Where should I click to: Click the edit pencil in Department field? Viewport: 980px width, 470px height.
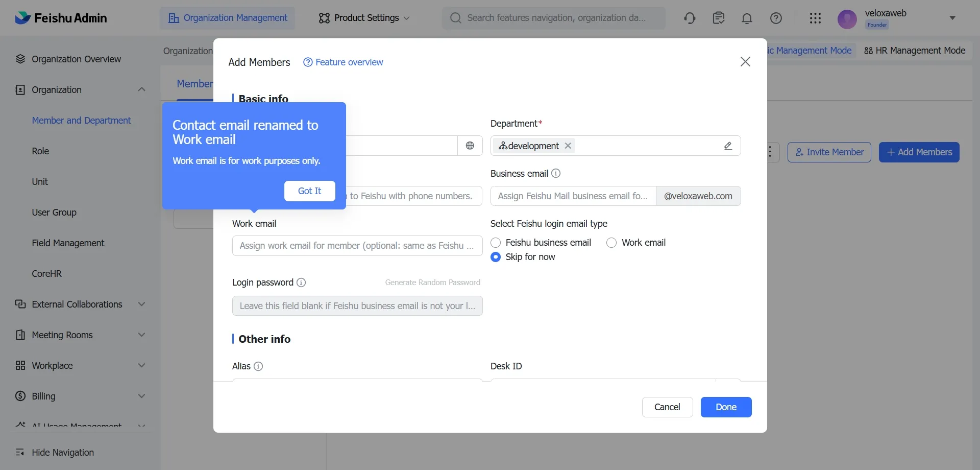[728, 146]
